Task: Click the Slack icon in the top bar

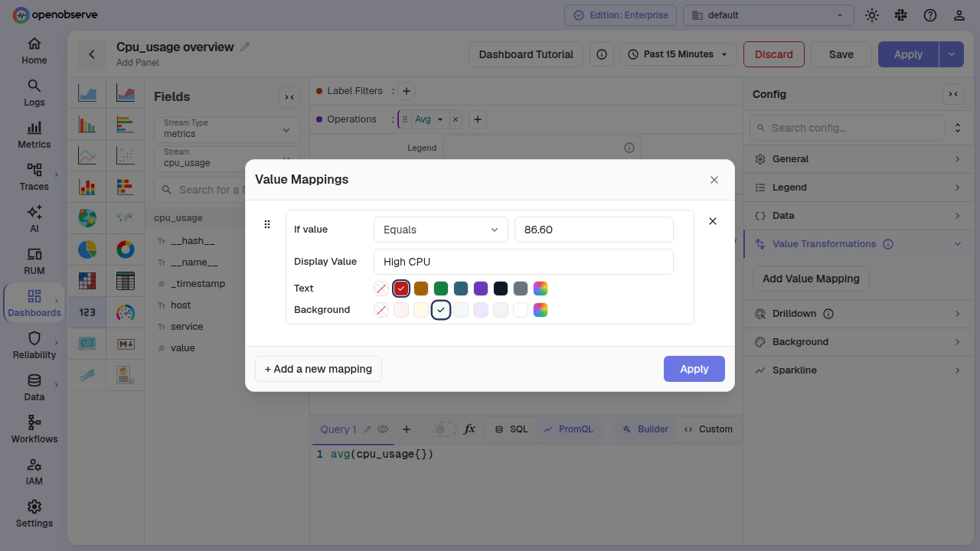Action: [x=901, y=15]
